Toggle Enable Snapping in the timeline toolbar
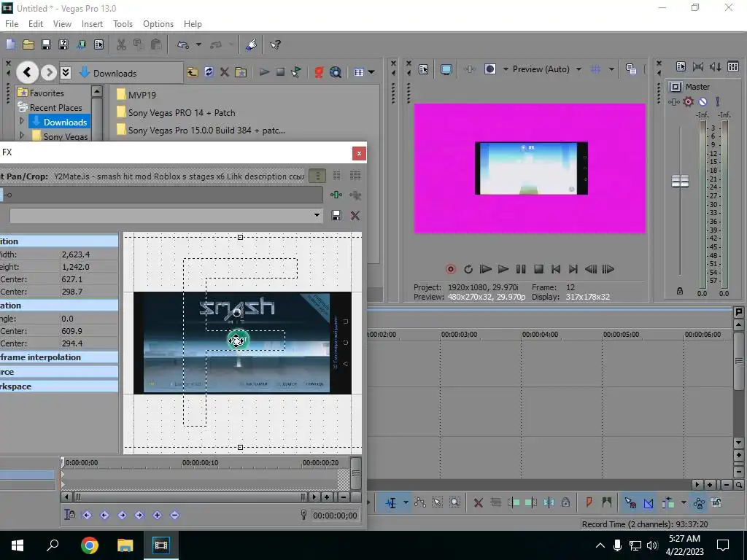The width and height of the screenshot is (747, 560). tap(631, 503)
